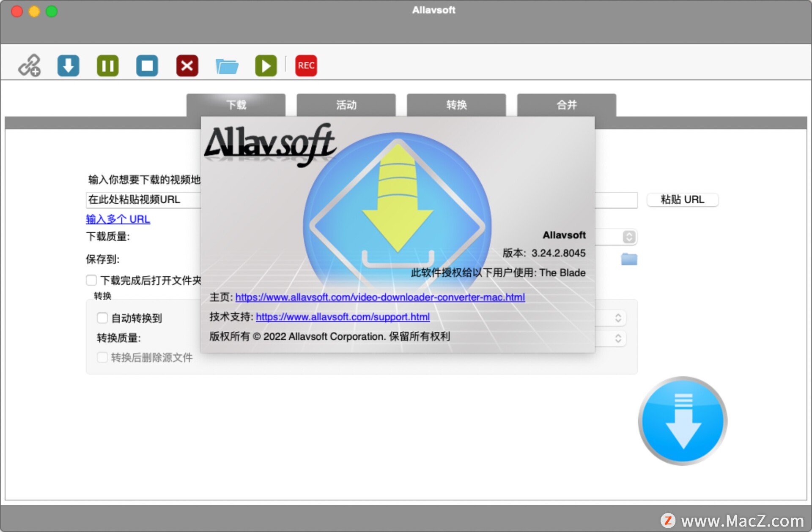Open the 输入多个 URL link
This screenshot has width=812, height=532.
pyautogui.click(x=118, y=219)
